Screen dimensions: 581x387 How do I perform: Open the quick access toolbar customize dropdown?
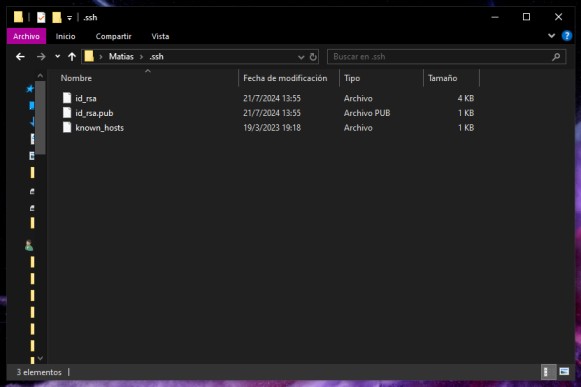(69, 18)
